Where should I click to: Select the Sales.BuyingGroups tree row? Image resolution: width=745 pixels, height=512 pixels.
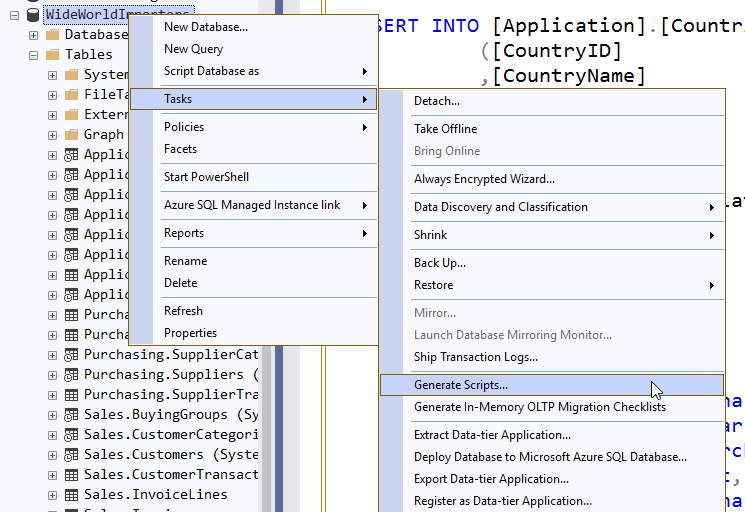pyautogui.click(x=171, y=415)
